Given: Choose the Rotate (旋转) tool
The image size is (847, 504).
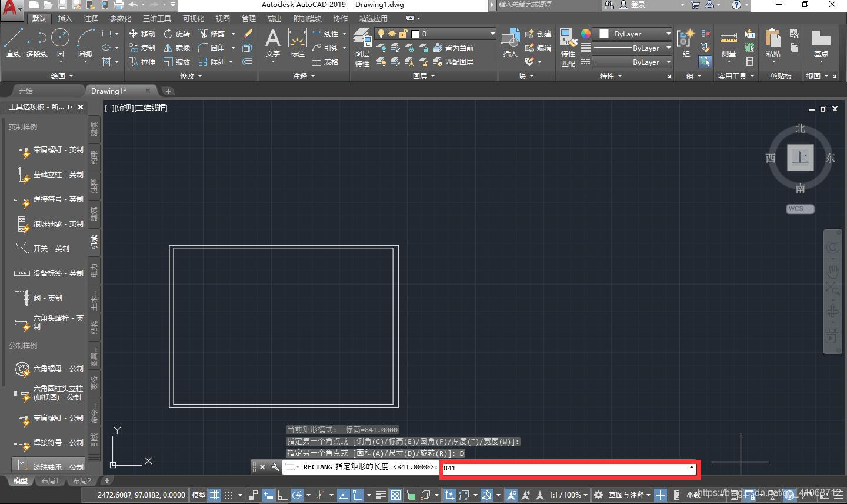Looking at the screenshot, I should coord(177,34).
